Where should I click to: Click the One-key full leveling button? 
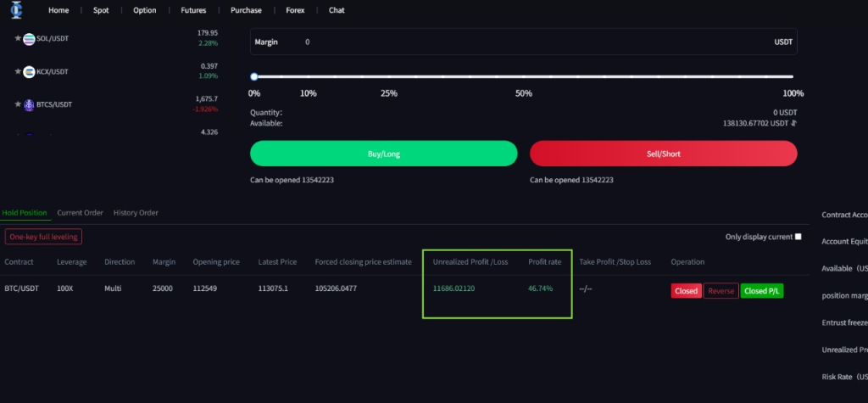click(x=43, y=237)
